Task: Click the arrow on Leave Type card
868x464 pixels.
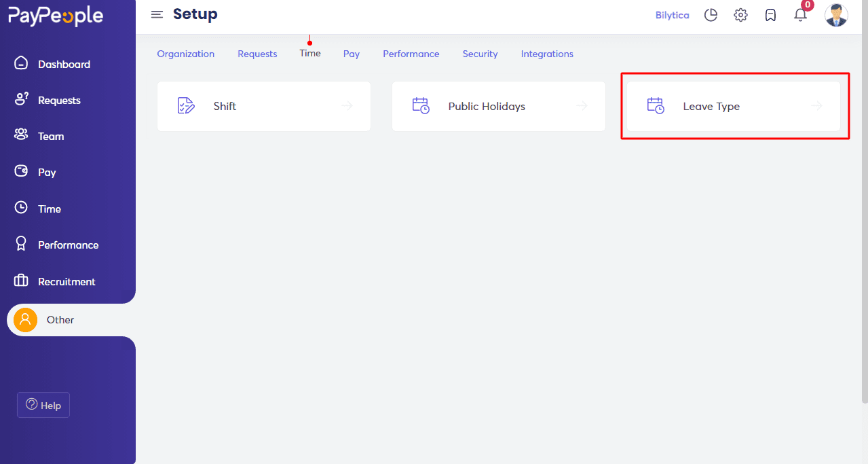Action: click(817, 106)
